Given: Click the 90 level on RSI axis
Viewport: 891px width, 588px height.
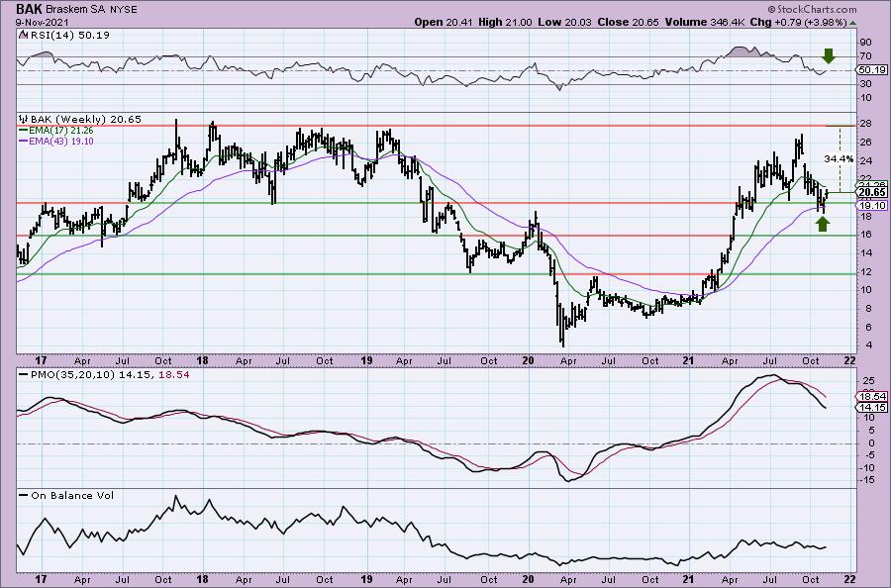Looking at the screenshot, I should click(x=865, y=43).
